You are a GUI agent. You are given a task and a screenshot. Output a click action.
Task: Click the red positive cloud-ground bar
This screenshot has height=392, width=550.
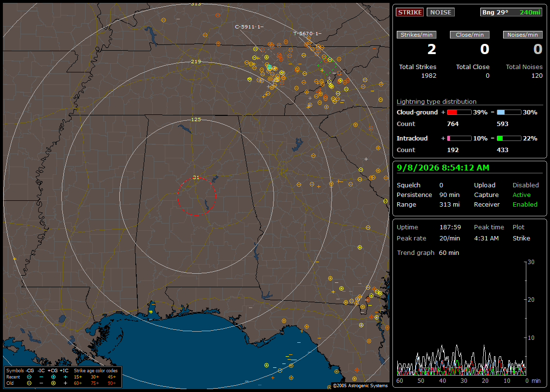point(459,112)
